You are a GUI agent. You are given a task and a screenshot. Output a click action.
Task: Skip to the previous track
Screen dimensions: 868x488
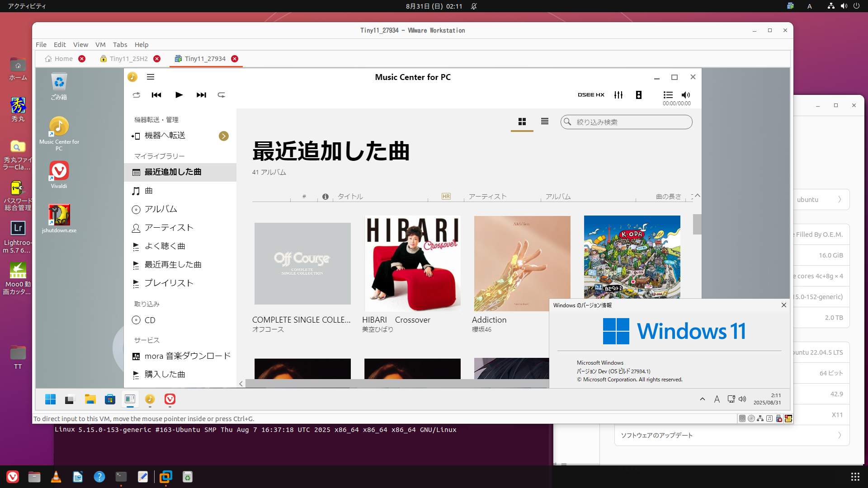tap(156, 95)
